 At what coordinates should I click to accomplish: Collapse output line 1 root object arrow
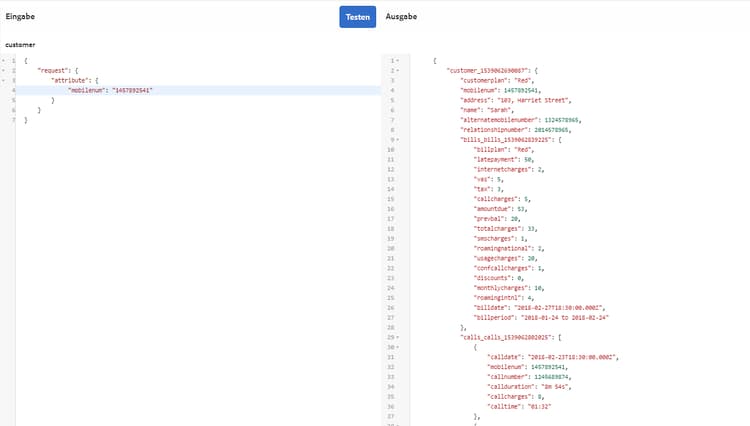click(x=399, y=62)
